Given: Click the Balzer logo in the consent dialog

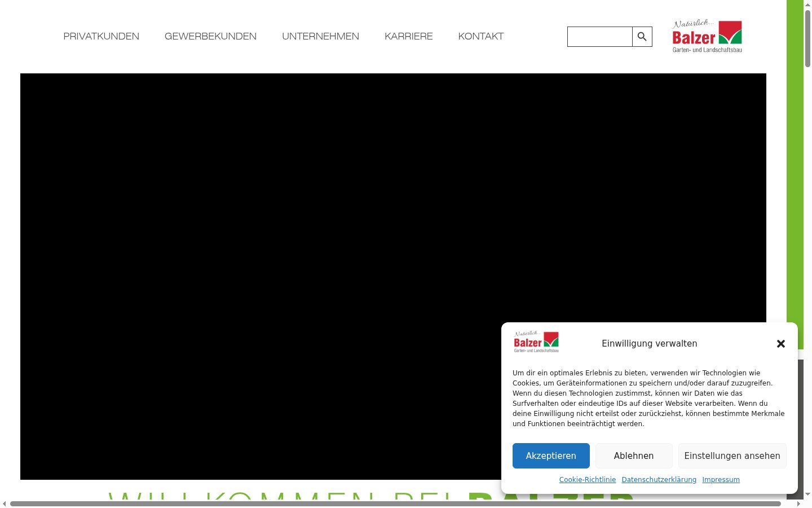Looking at the screenshot, I should pyautogui.click(x=536, y=342).
